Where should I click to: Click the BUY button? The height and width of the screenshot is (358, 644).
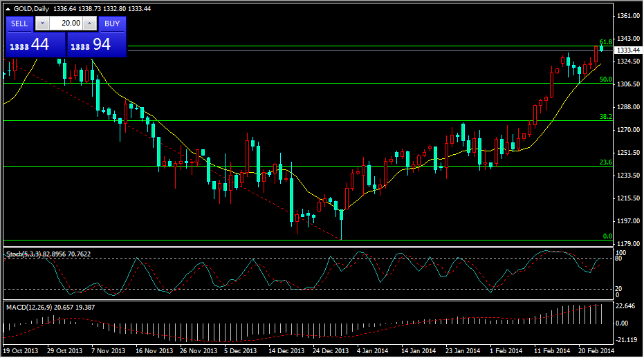(112, 23)
